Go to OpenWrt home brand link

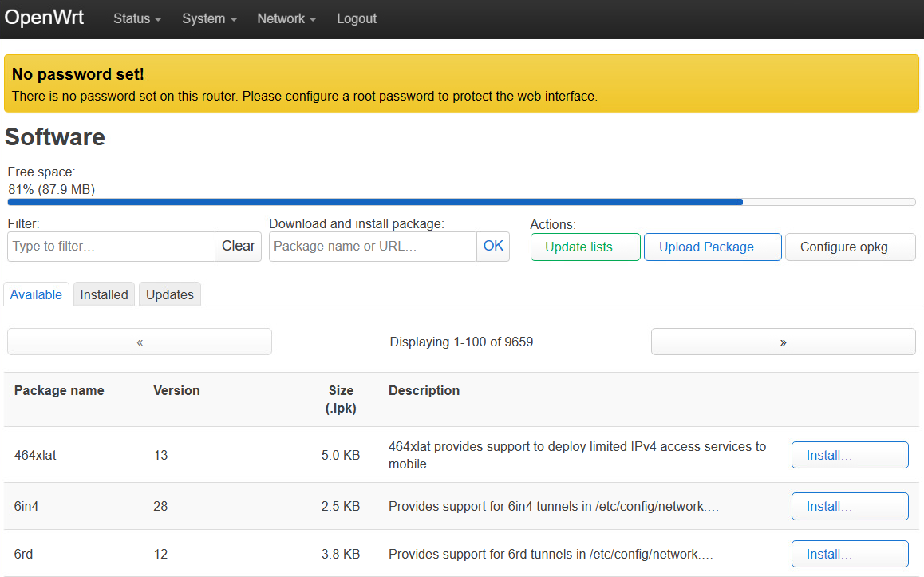(45, 18)
